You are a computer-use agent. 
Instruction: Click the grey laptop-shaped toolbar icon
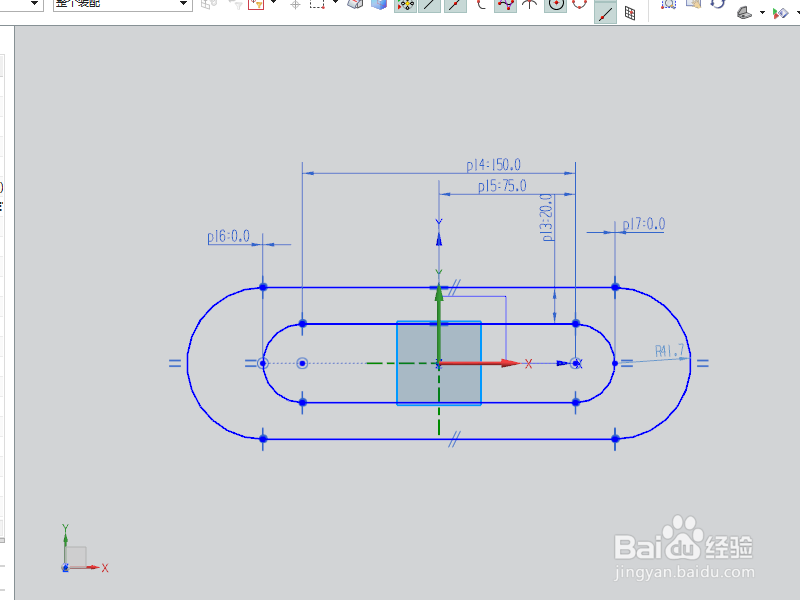click(x=745, y=12)
